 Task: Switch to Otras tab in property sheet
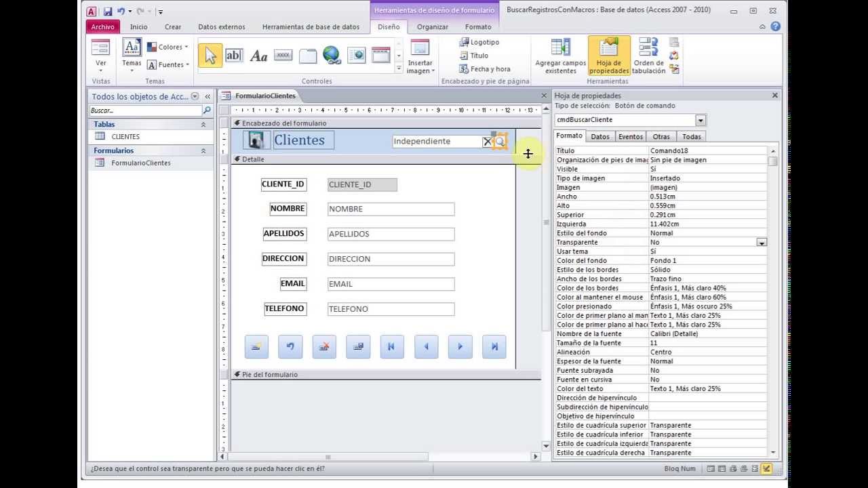click(661, 136)
